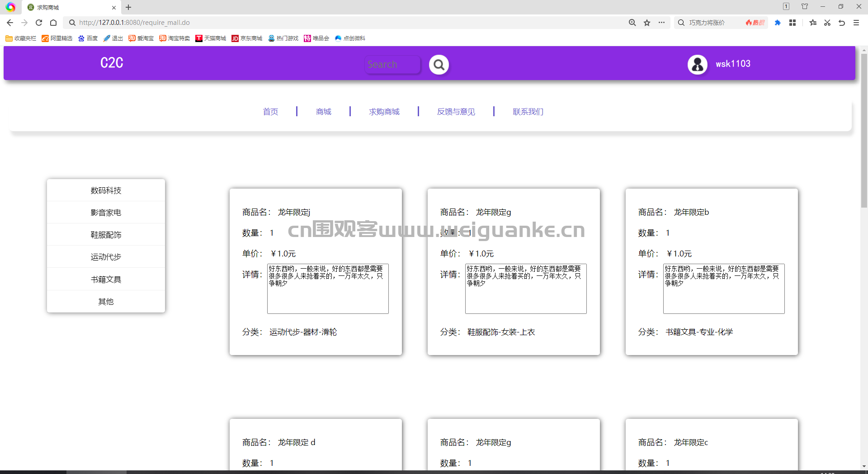Go to 商城 navigation link
This screenshot has height=474, width=868.
coord(324,112)
